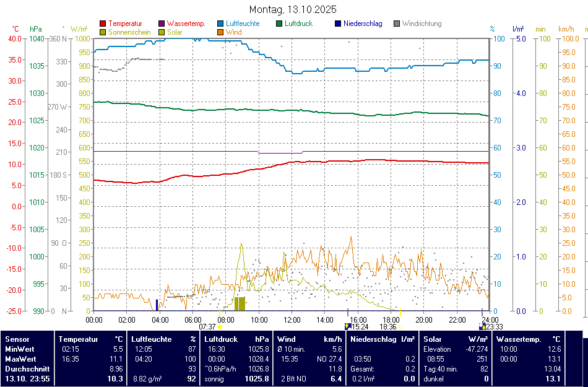Click the dark blue Niederschlag legend square

point(338,24)
